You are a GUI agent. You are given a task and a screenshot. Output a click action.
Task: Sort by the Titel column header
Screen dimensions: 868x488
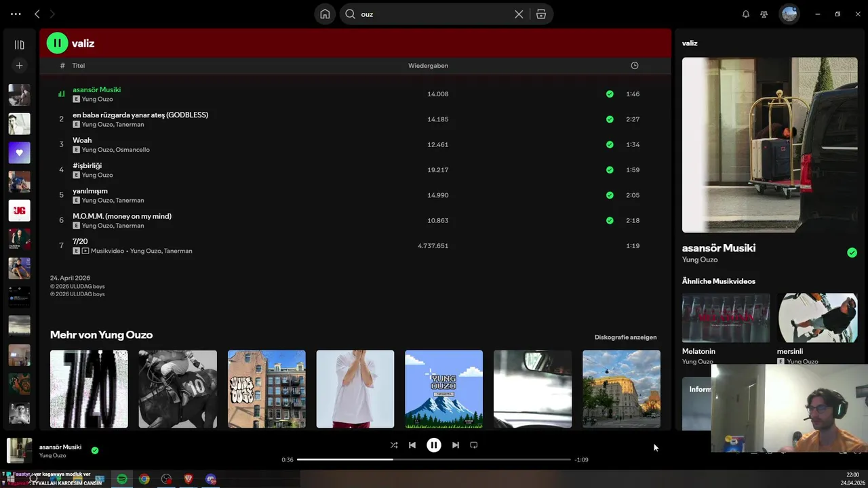coord(79,66)
